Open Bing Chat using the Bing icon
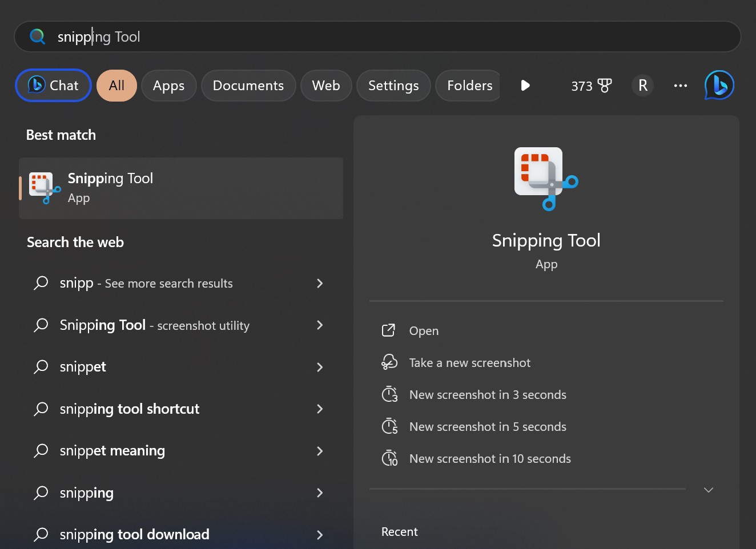This screenshot has height=549, width=756. 719,85
